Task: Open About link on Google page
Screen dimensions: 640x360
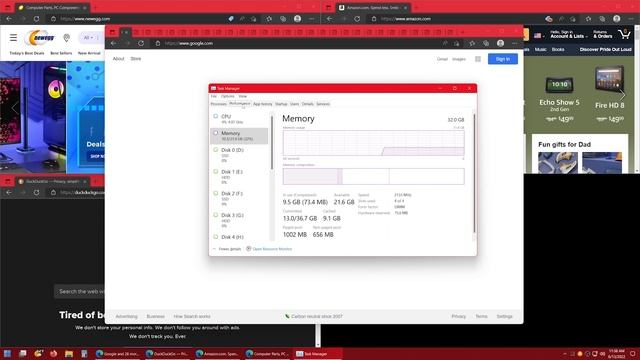Action: click(x=118, y=59)
